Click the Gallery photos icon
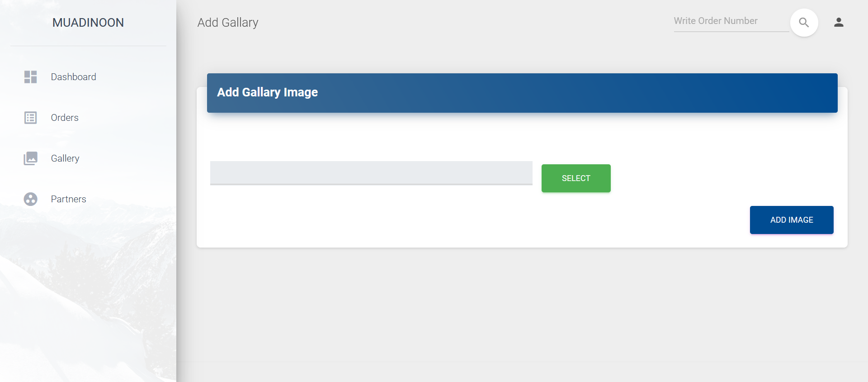This screenshot has height=382, width=868. pos(30,158)
